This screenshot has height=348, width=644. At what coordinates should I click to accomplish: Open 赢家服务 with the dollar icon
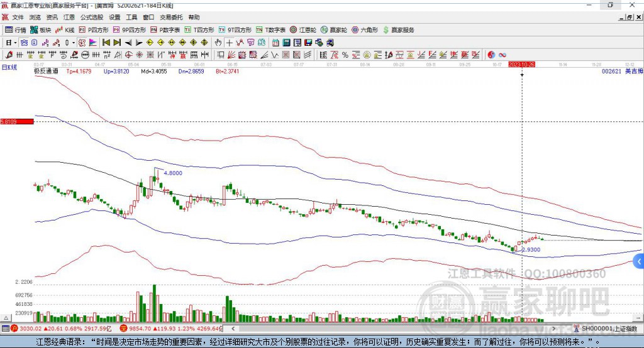click(x=398, y=30)
